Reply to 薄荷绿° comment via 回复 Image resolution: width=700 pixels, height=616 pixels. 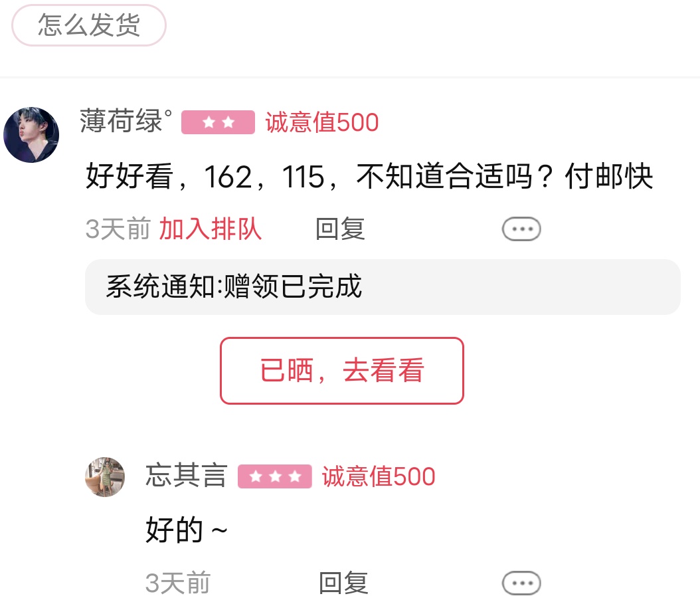(340, 229)
